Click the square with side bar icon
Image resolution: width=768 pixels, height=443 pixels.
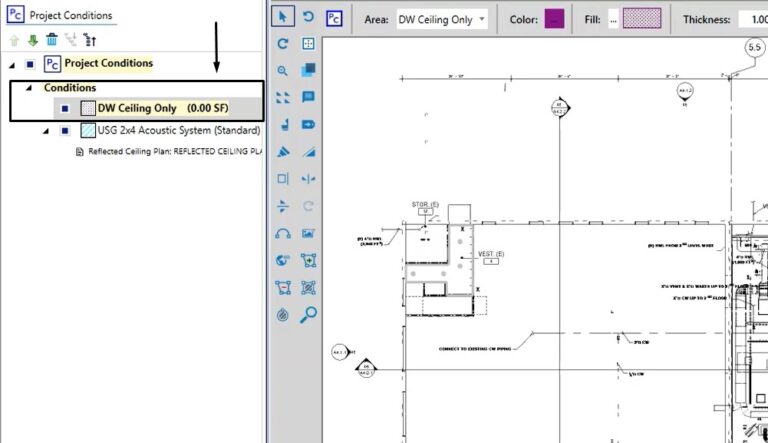[x=283, y=178]
